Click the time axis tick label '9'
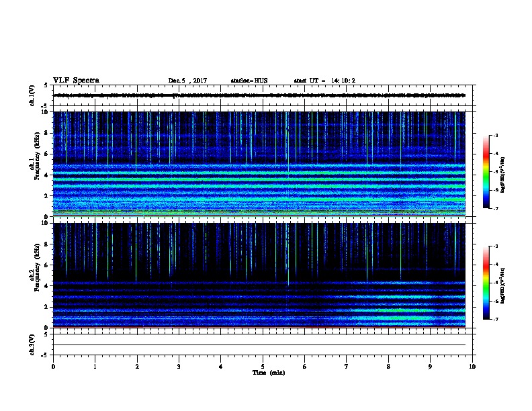532x411 pixels. coord(430,367)
